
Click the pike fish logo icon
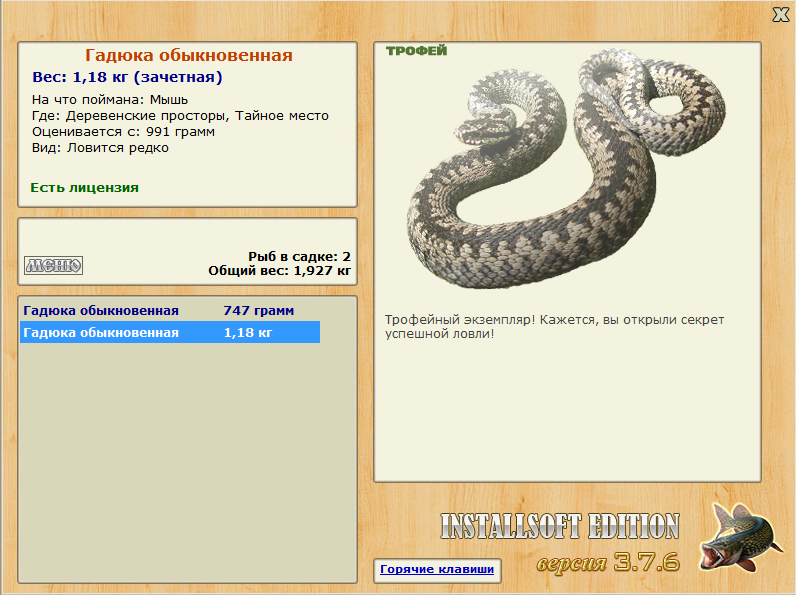tap(739, 538)
